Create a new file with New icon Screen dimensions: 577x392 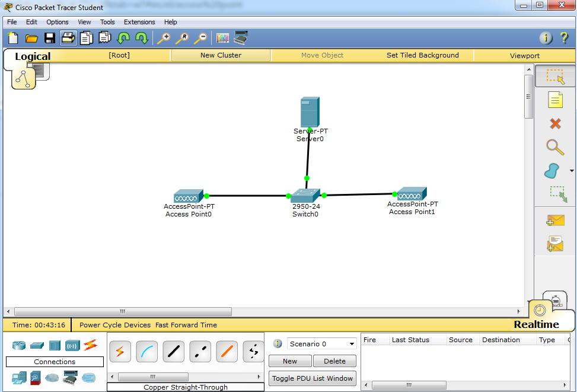[13, 38]
